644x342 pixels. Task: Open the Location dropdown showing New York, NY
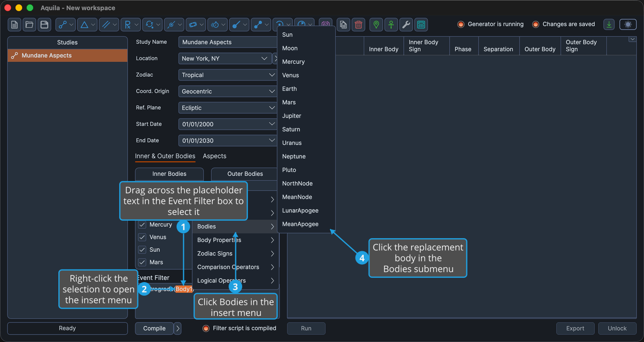tap(225, 58)
